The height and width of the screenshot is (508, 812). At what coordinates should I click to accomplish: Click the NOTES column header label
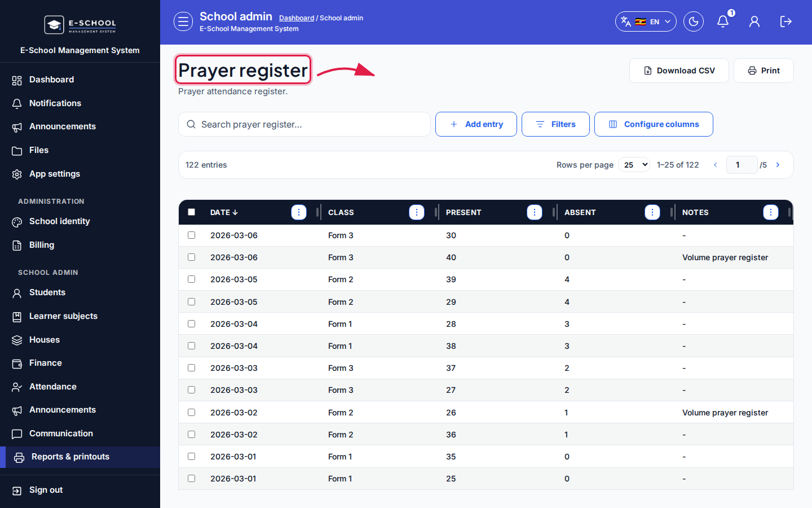(x=695, y=212)
